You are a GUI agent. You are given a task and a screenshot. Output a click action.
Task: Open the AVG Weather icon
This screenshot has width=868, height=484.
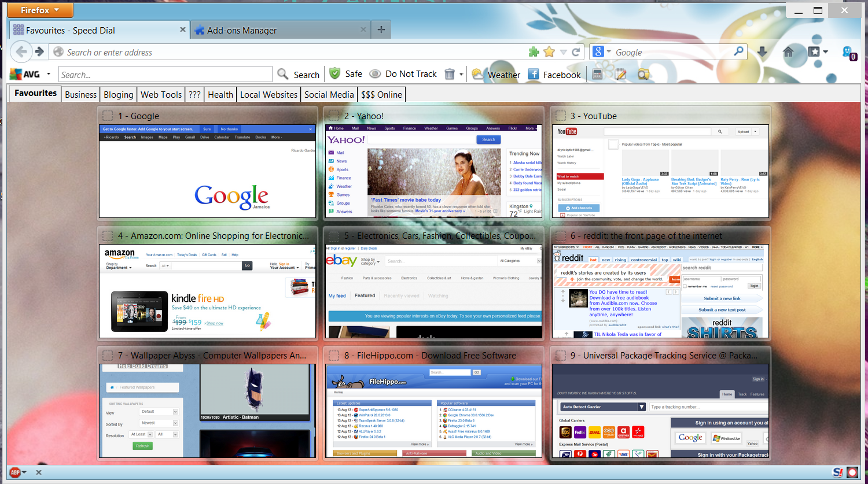(x=477, y=74)
